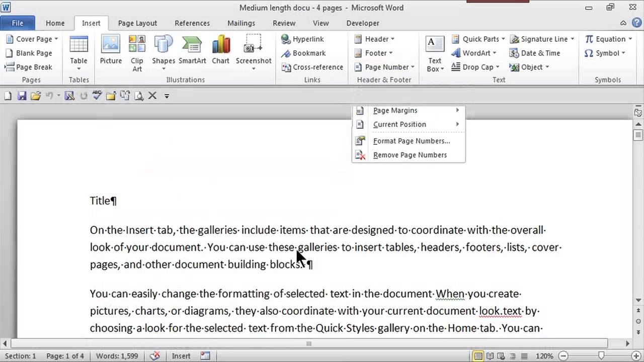Click the Open folder icon in quick access toolbar
The width and height of the screenshot is (644, 362).
point(35,96)
